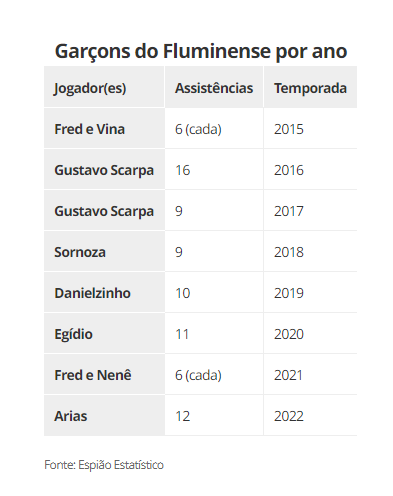Click the Fonte: Espião Estatístico source text
The image size is (393, 496).
[x=104, y=465]
